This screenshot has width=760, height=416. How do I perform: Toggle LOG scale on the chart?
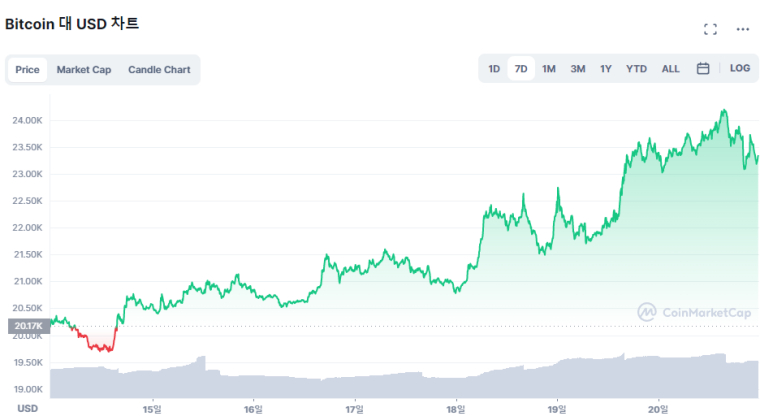tap(739, 68)
